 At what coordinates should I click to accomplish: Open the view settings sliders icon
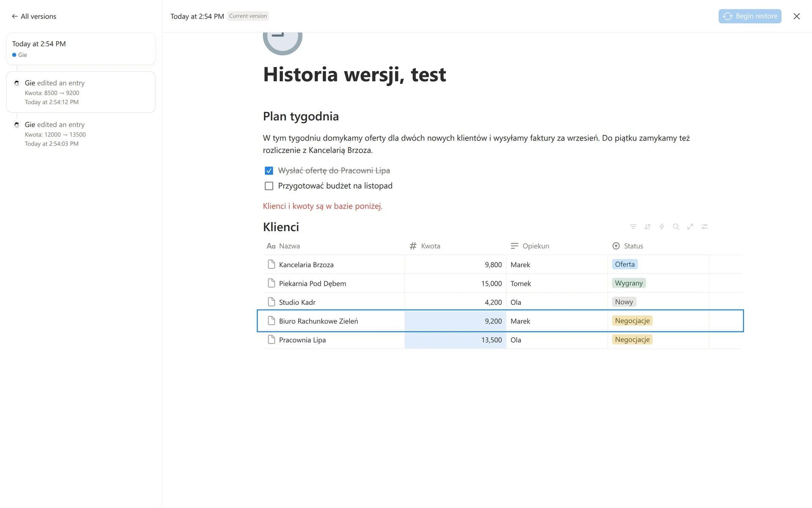(x=705, y=227)
